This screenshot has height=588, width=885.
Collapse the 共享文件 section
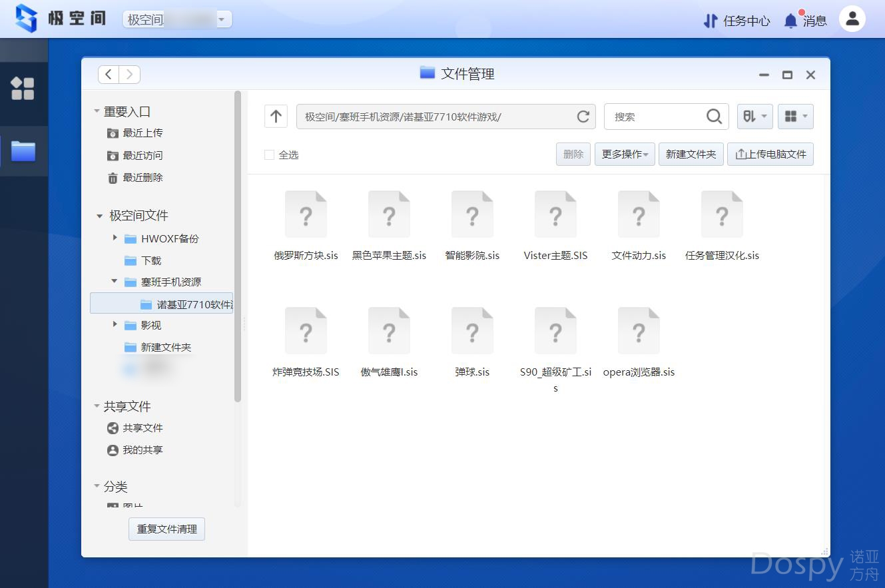tap(97, 406)
